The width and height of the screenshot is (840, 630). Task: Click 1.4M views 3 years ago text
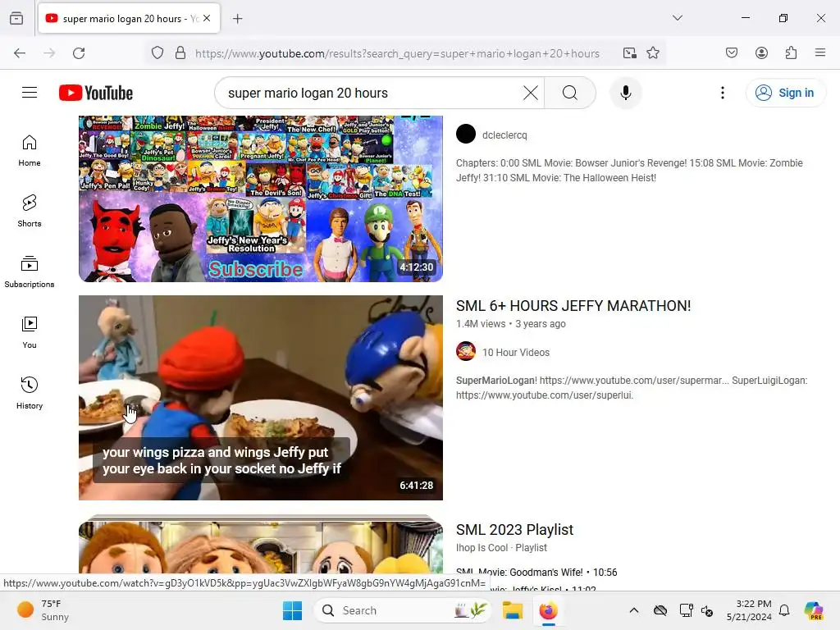[510, 323]
